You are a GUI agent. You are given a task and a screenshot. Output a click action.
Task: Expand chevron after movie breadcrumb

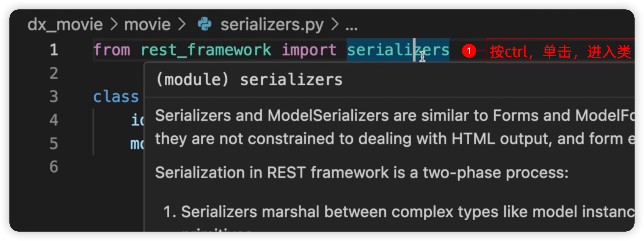click(182, 25)
